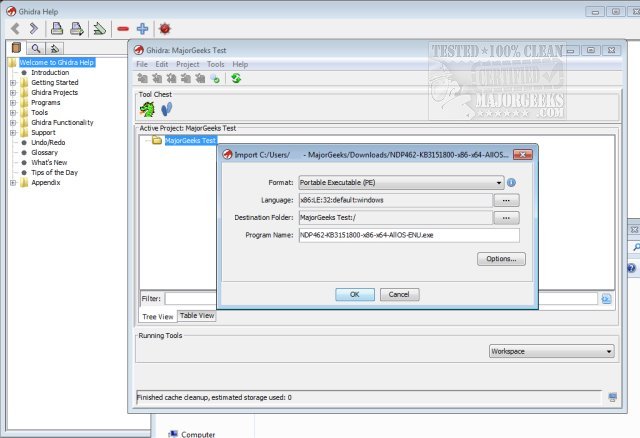The image size is (640, 438).
Task: Open the Undo/Redo help topic
Action: (x=48, y=142)
